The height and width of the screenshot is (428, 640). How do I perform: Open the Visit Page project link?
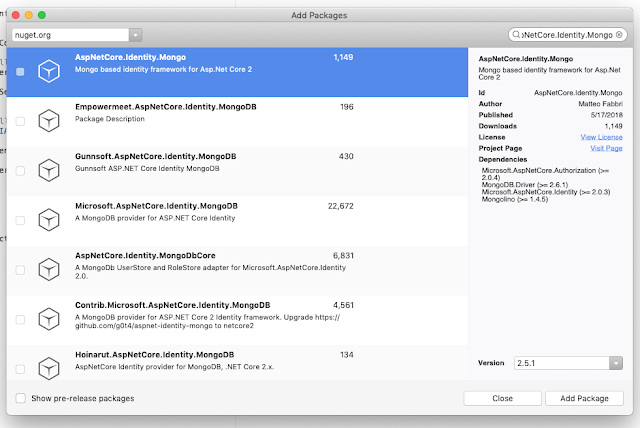click(x=606, y=148)
